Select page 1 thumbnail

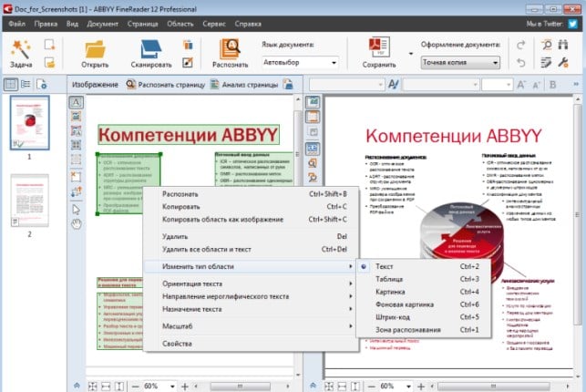[x=29, y=122]
